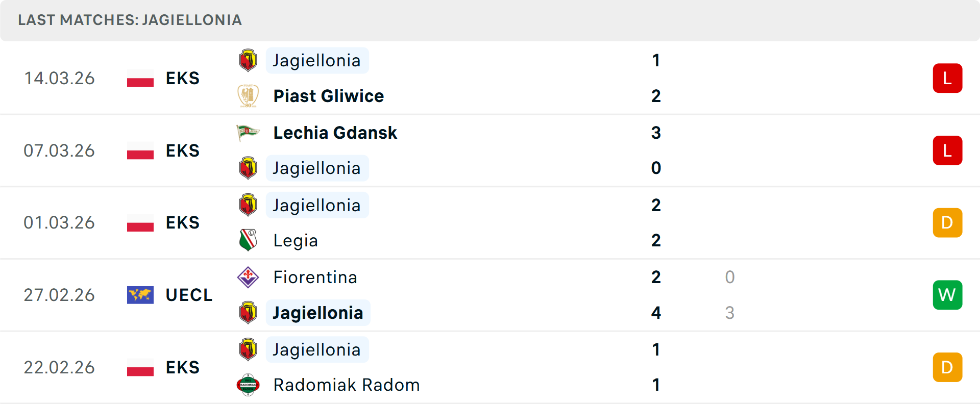Image resolution: width=980 pixels, height=404 pixels.
Task: Select the Fiorentina club badge
Action: [x=248, y=277]
